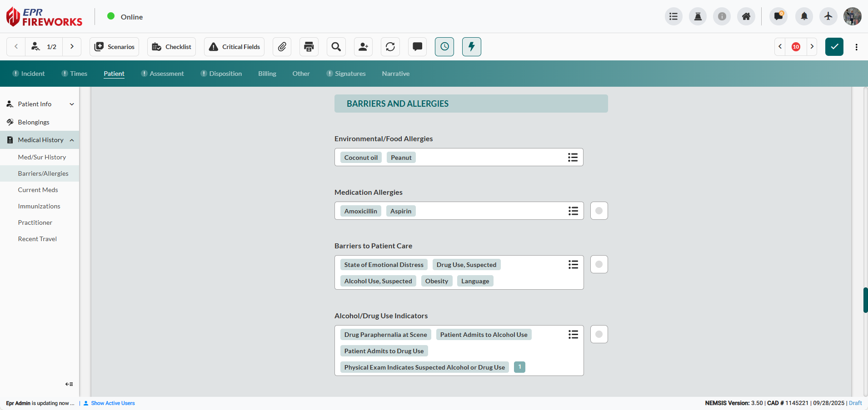This screenshot has height=410, width=868.
Task: Open the clock timer icon
Action: [x=444, y=47]
